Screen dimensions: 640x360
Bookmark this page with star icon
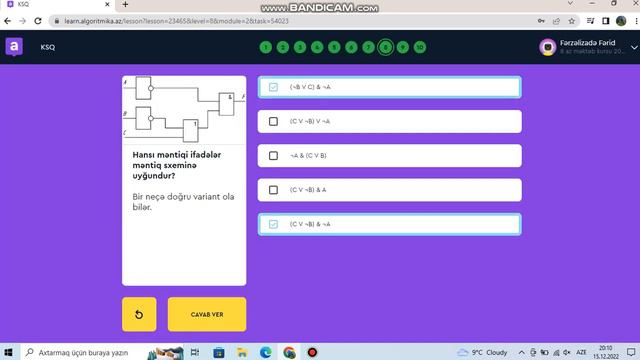click(571, 21)
